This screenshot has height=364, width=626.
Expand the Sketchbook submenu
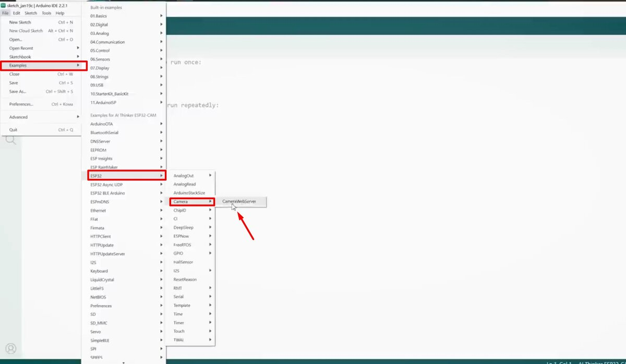click(41, 57)
